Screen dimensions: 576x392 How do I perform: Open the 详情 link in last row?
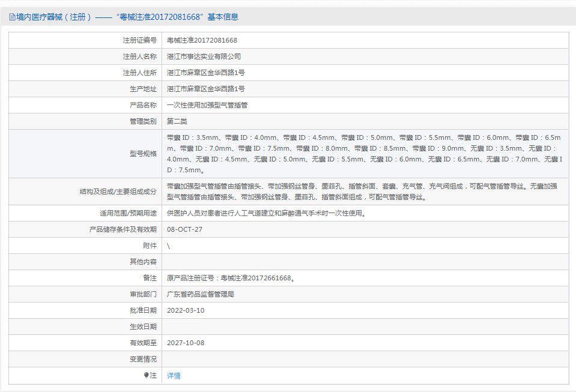(174, 376)
